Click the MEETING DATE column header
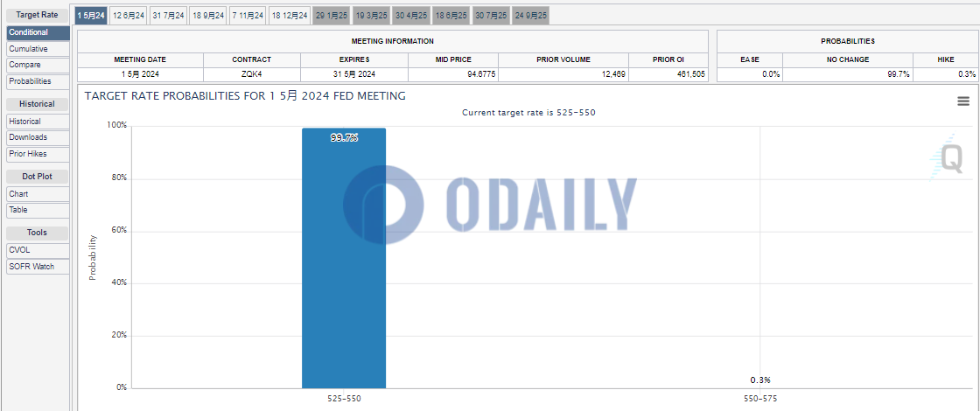 [140, 60]
